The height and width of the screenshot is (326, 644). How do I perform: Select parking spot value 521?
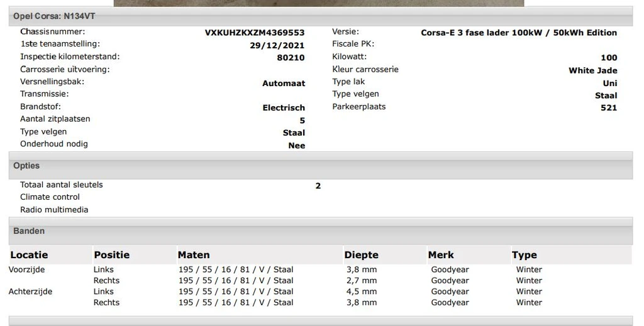coord(609,108)
